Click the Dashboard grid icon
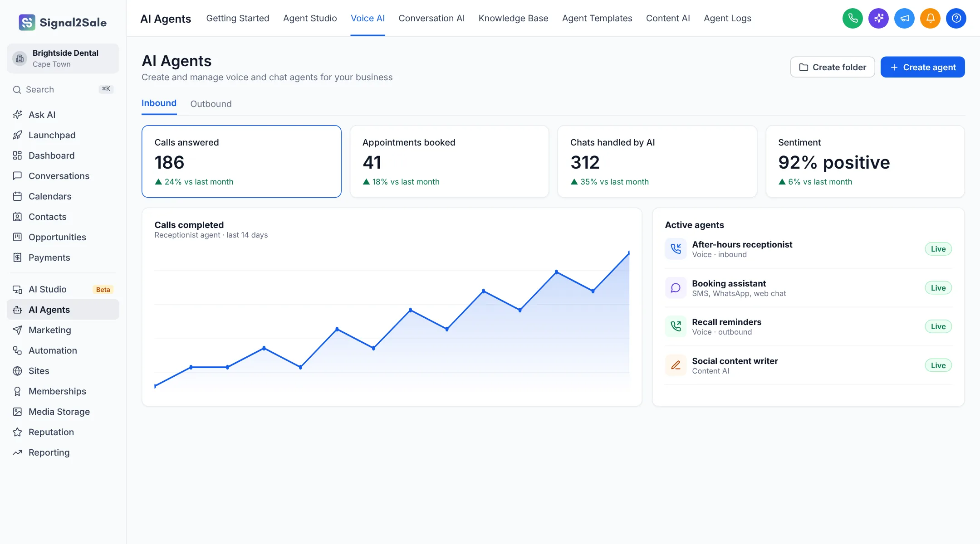Viewport: 980px width, 544px height. click(17, 155)
